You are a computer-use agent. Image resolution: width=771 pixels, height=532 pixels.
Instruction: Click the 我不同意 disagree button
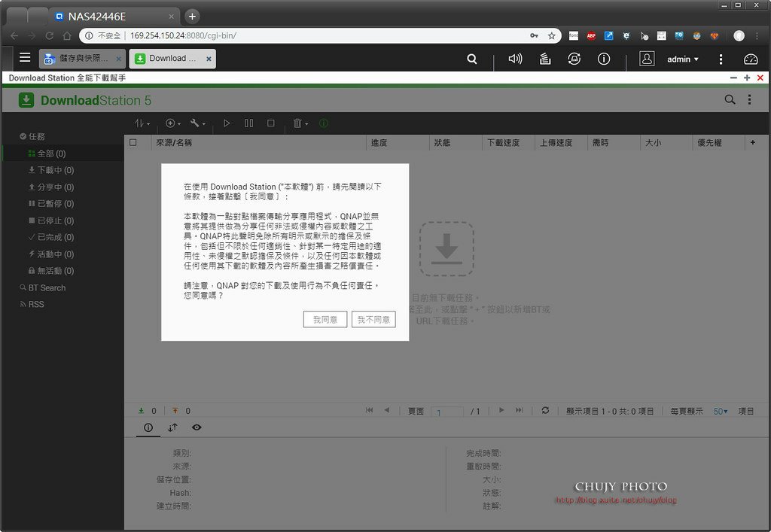[x=373, y=320]
